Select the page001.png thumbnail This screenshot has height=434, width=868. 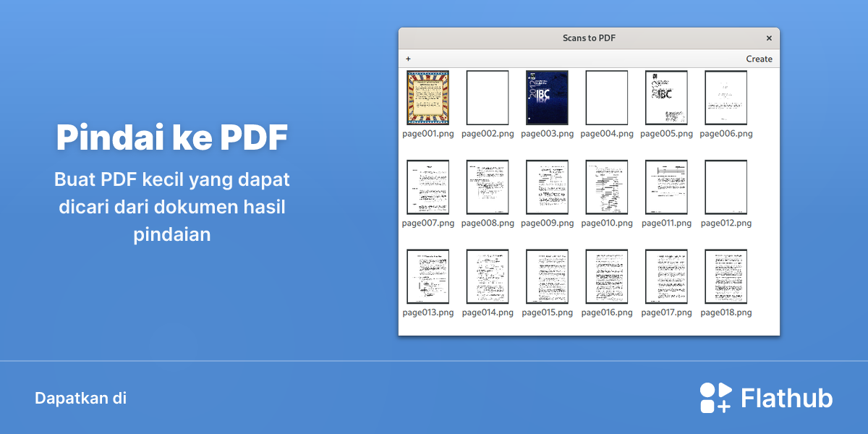tap(428, 98)
